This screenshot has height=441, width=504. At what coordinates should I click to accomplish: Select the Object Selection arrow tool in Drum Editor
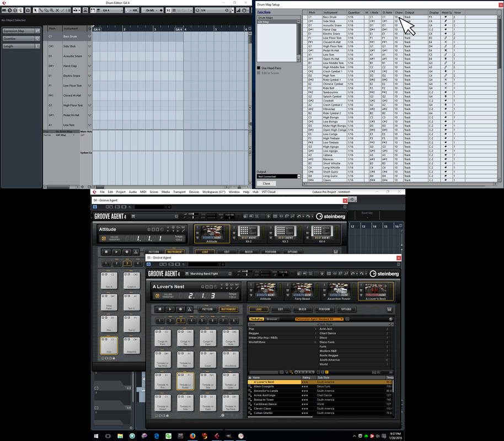(x=35, y=10)
